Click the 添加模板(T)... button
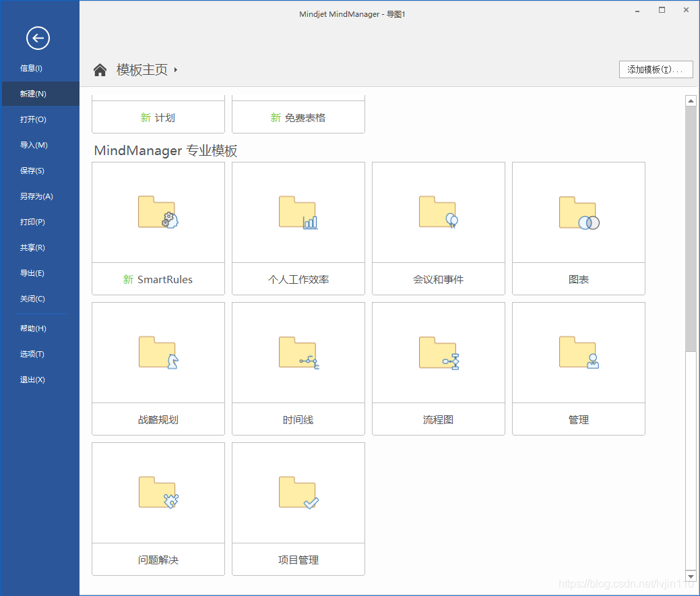700x596 pixels. coord(656,69)
